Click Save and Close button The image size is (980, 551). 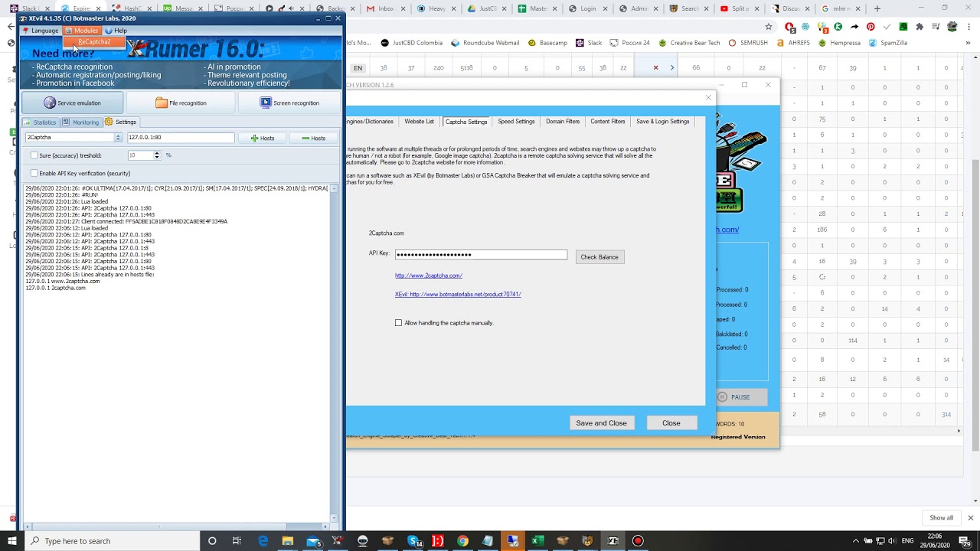tap(601, 423)
